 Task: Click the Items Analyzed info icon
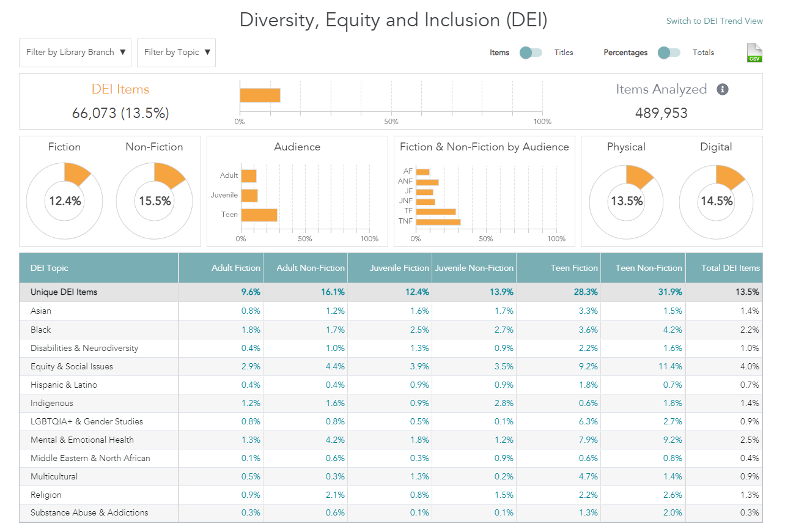[722, 90]
